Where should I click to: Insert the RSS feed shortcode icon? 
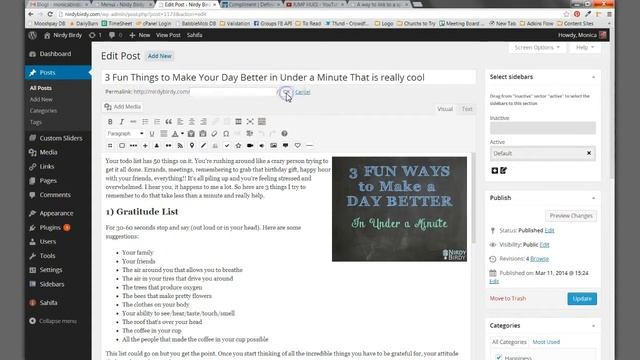(180, 145)
